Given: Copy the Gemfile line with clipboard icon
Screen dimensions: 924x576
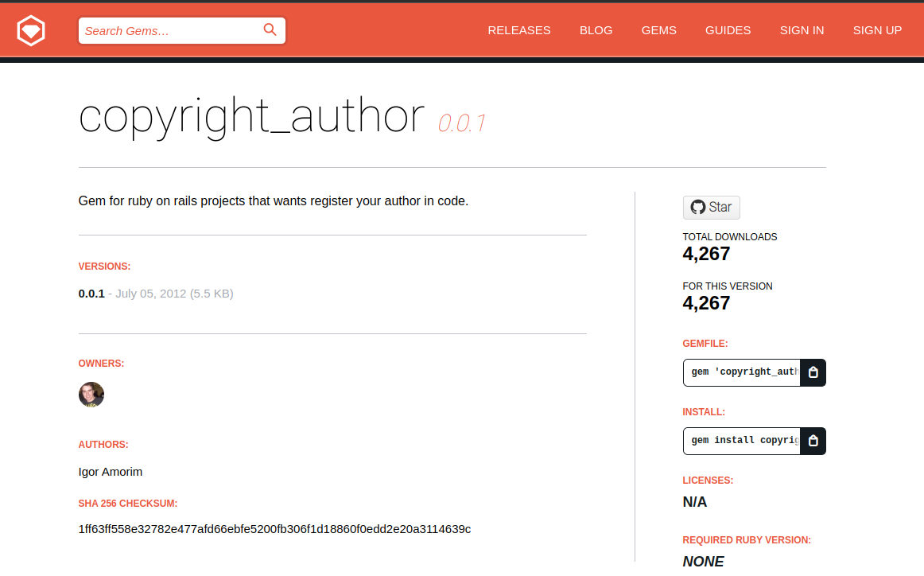Looking at the screenshot, I should [813, 372].
